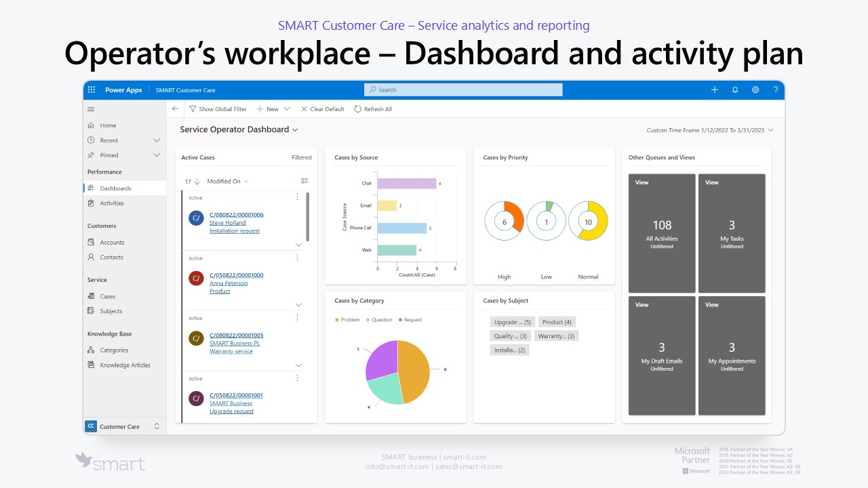
Task: Select Dashboards in the sidebar
Action: click(124, 188)
